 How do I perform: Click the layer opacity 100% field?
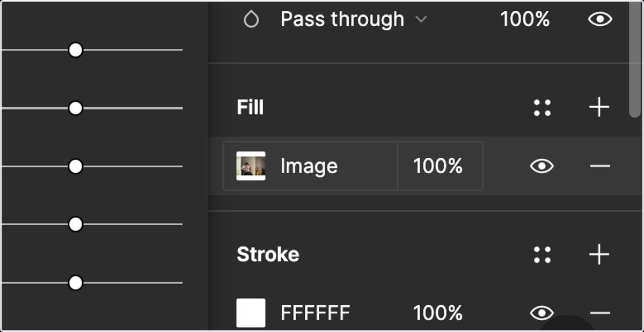coord(525,20)
